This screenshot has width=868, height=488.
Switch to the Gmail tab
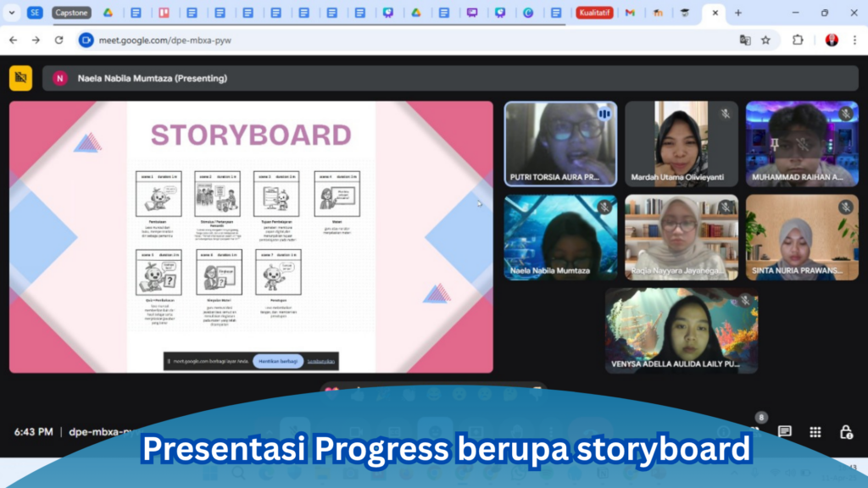coord(630,13)
